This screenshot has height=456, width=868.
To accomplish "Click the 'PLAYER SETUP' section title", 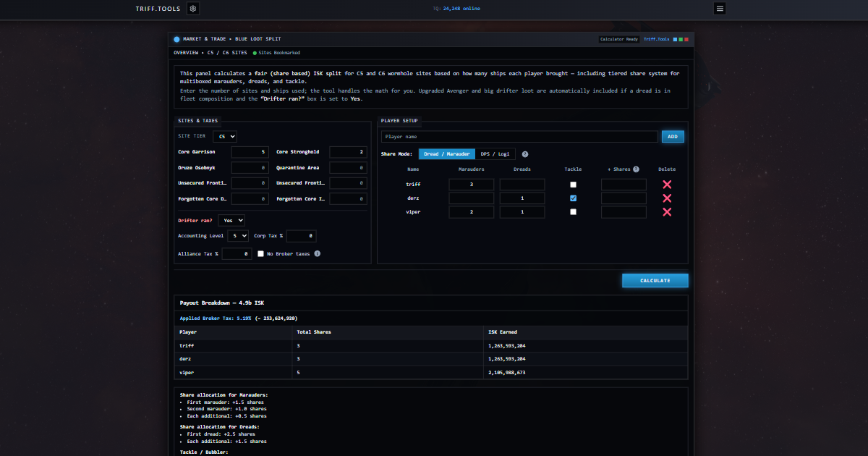I will coord(399,121).
